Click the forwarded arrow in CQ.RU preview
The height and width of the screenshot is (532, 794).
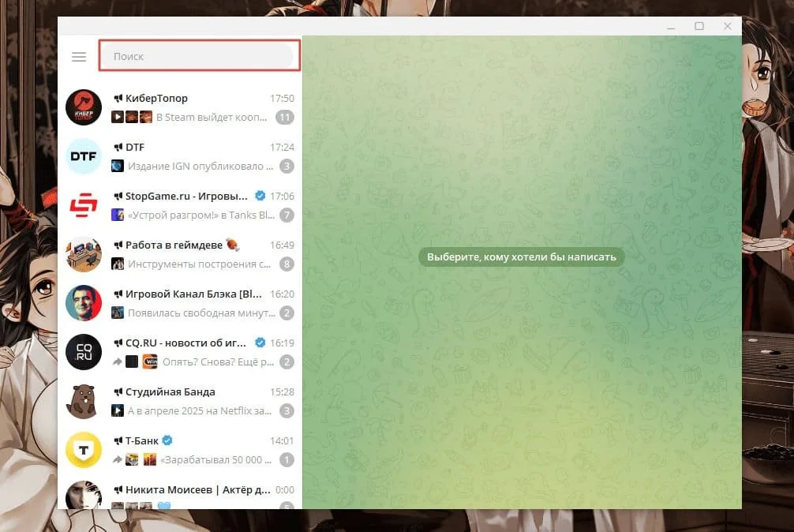(x=117, y=362)
